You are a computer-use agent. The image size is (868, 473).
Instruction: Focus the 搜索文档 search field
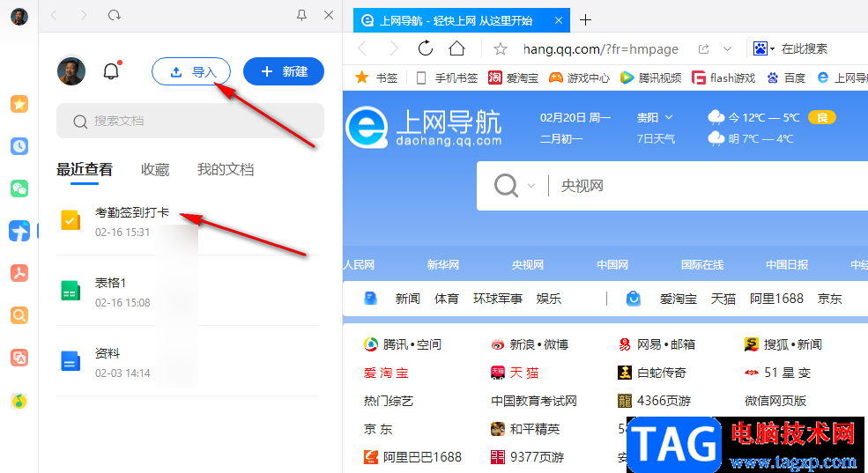[x=189, y=121]
